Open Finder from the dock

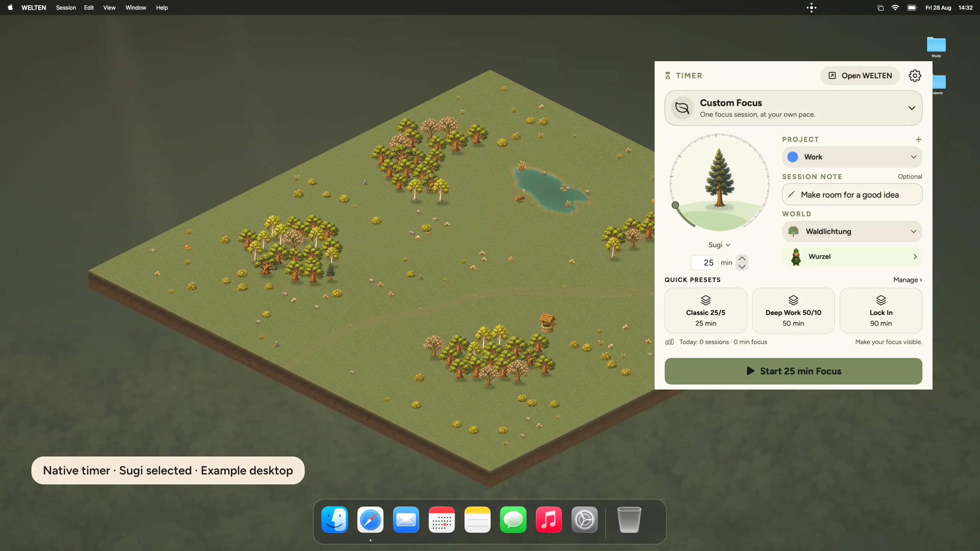coord(335,520)
